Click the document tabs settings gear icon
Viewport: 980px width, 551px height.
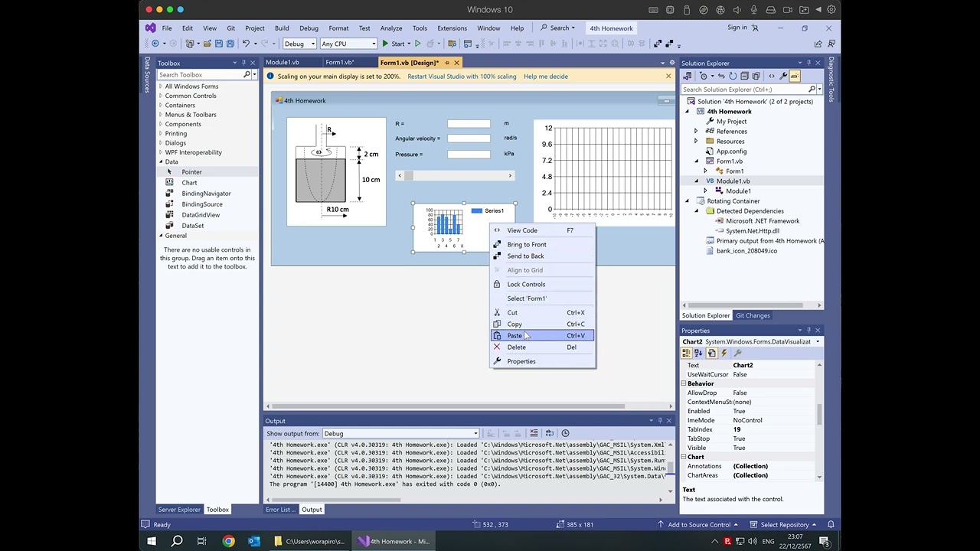[672, 63]
